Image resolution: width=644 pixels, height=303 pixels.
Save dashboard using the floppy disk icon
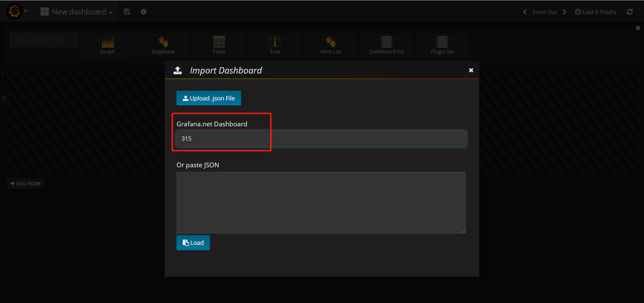[x=127, y=12]
